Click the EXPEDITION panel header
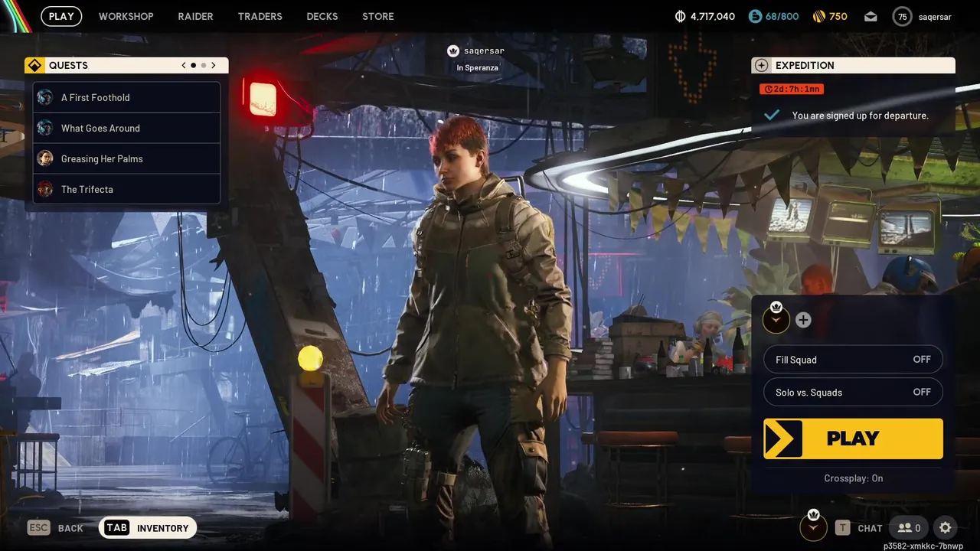Viewport: 980px width, 551px height. click(x=853, y=66)
